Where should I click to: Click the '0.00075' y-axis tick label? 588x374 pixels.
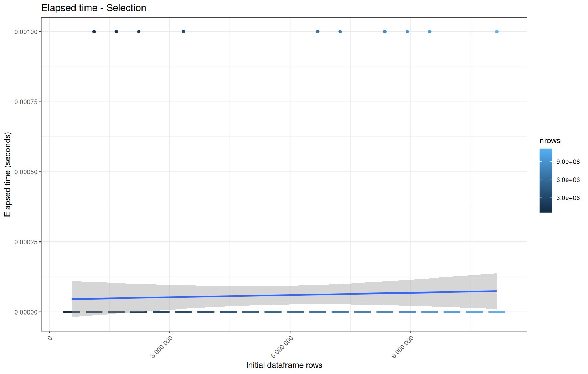[x=26, y=102]
